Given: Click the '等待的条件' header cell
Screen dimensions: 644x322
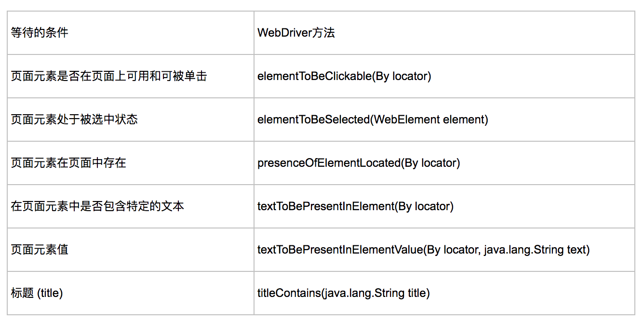Looking at the screenshot, I should pyautogui.click(x=131, y=33).
